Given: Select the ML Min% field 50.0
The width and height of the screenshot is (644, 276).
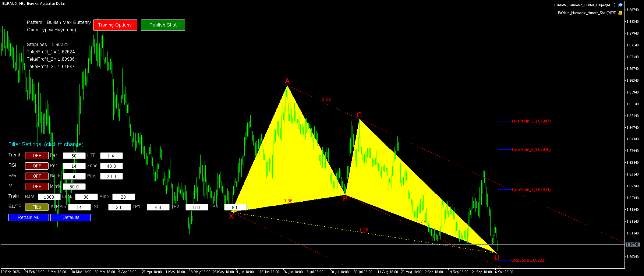Looking at the screenshot, I should click(74, 187).
